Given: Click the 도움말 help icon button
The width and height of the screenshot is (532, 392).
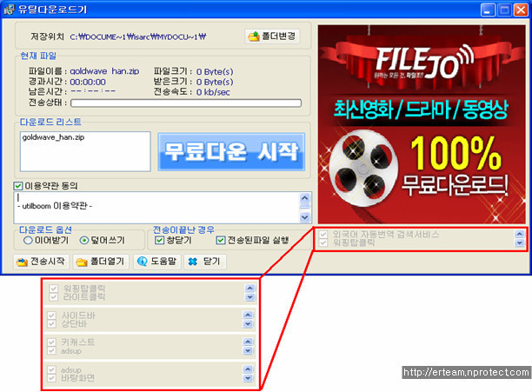Looking at the screenshot, I should point(156,261).
